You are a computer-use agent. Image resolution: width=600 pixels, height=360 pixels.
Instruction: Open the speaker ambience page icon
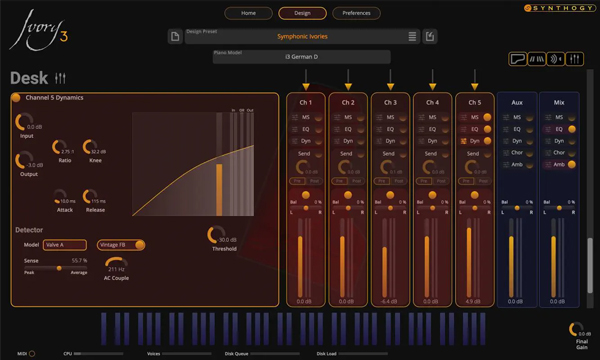point(556,59)
